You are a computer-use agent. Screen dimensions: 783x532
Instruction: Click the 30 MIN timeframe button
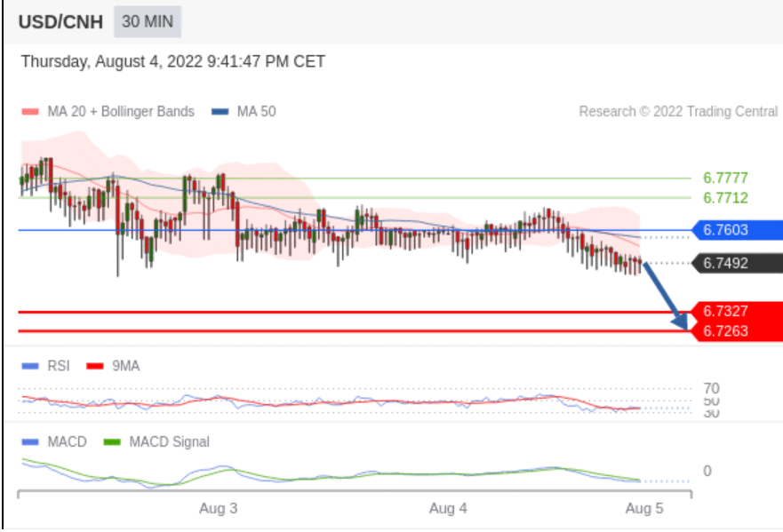[x=148, y=22]
